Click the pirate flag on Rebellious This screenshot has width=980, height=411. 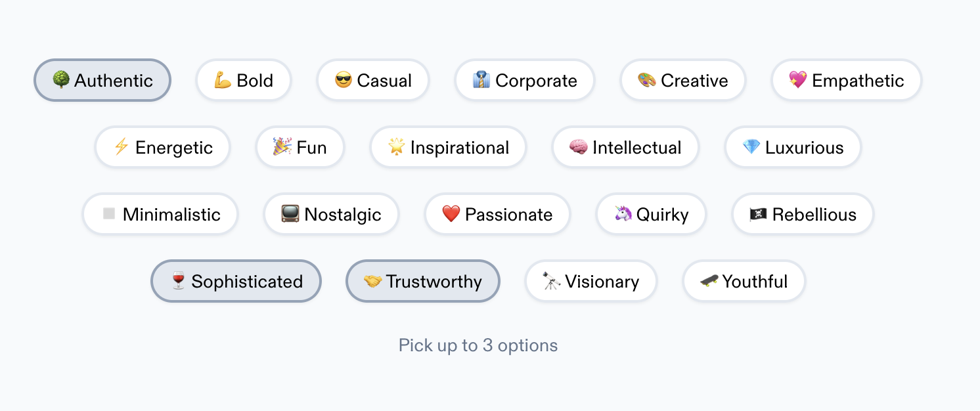(x=759, y=214)
